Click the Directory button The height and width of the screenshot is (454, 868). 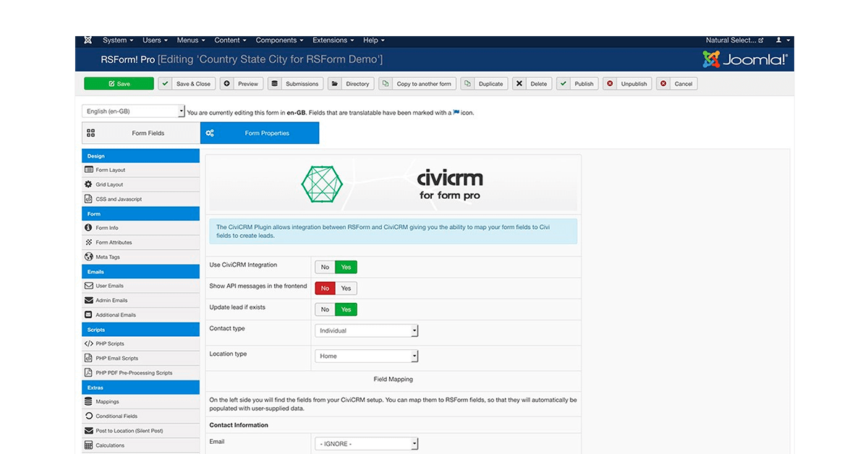coord(351,84)
